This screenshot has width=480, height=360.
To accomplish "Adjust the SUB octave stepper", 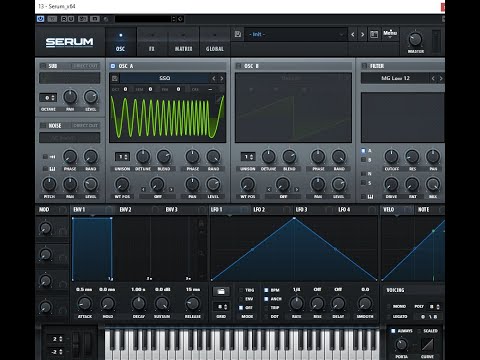I will pyautogui.click(x=49, y=98).
